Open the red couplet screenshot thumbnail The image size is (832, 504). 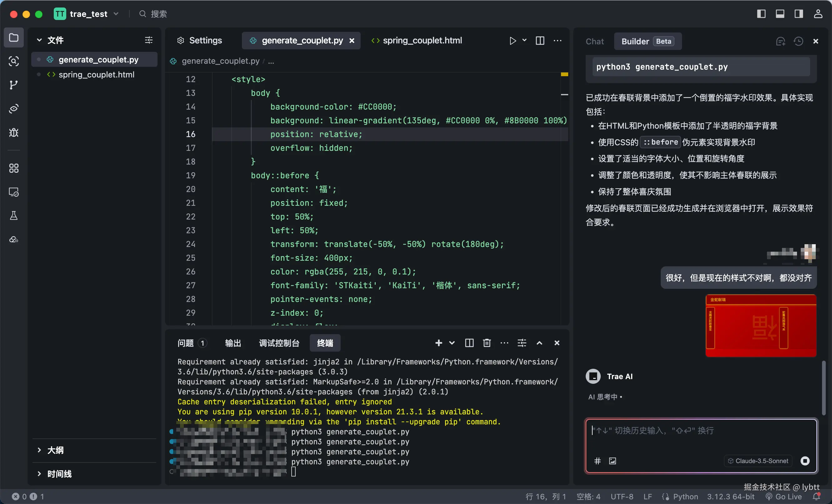click(x=761, y=326)
